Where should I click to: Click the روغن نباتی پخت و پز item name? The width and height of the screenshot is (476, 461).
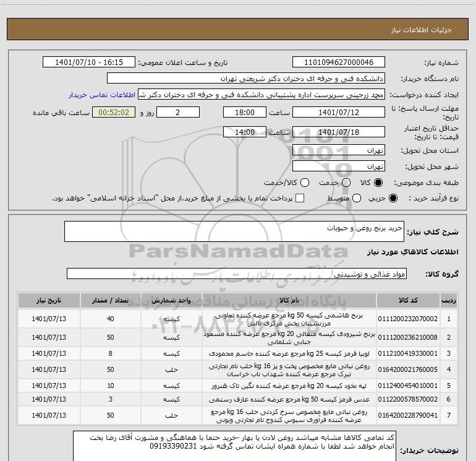point(289,370)
